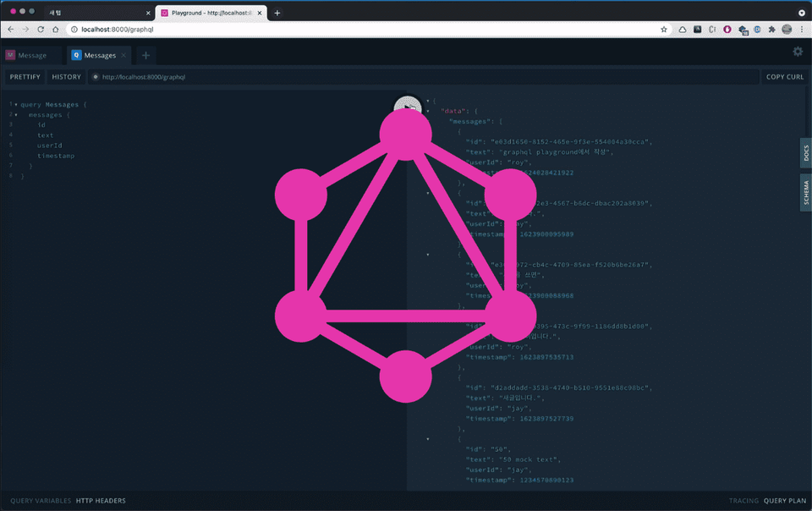Click the pink circular extension icon

point(727,30)
